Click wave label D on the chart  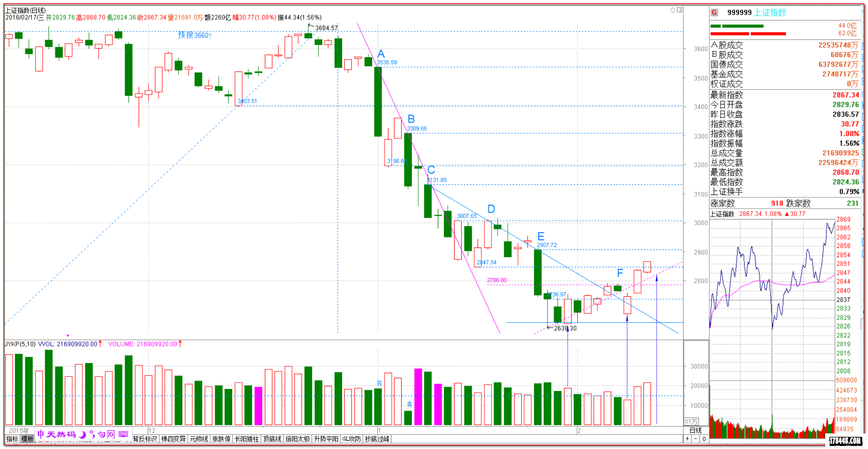[491, 209]
